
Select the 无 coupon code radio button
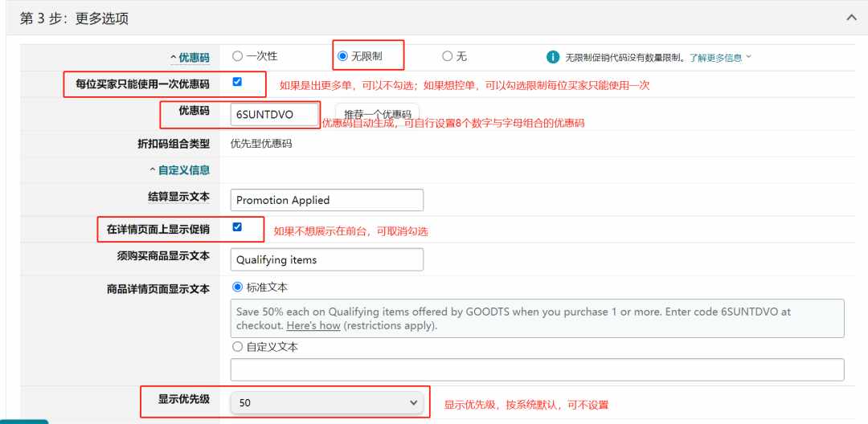(x=448, y=56)
